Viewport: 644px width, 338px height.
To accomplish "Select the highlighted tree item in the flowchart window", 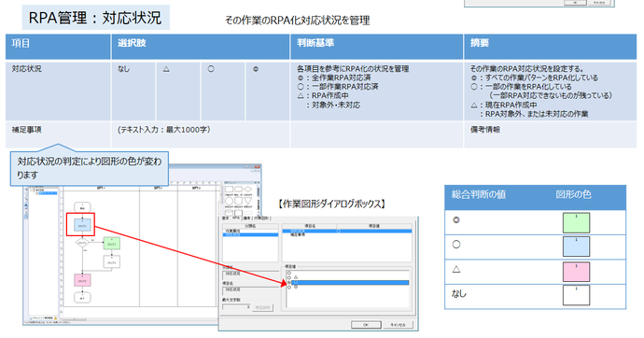I will (x=48, y=193).
